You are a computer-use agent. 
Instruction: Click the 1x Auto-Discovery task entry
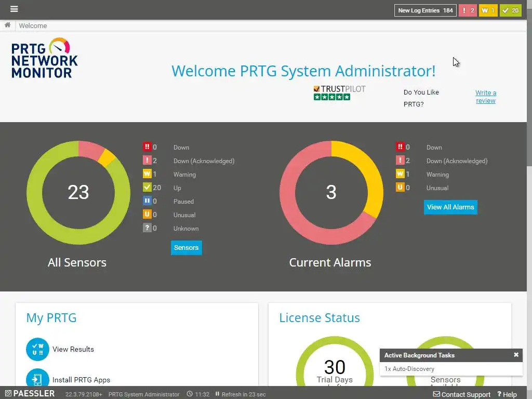(x=409, y=369)
